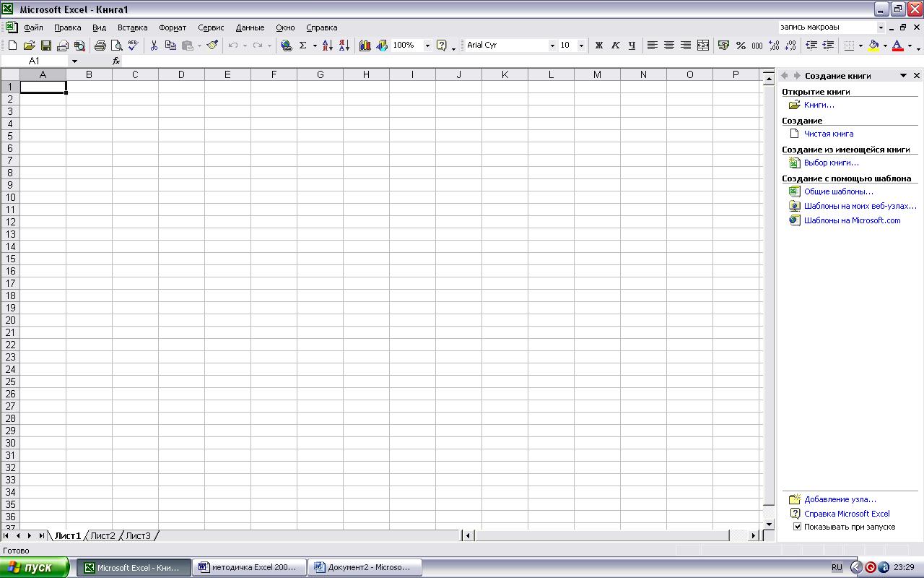Open the Name Box dropdown arrow
The width and height of the screenshot is (924, 578).
(x=74, y=61)
